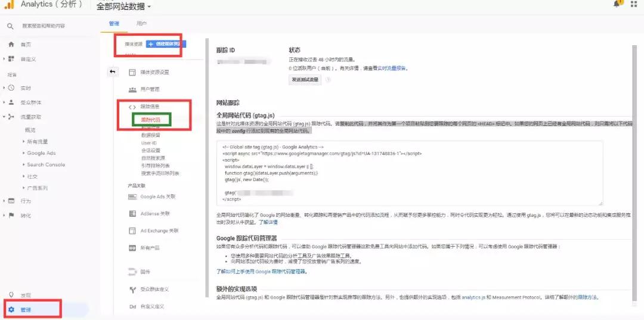Open the 行为 behavior icon
This screenshot has height=320, width=644.
tap(11, 201)
